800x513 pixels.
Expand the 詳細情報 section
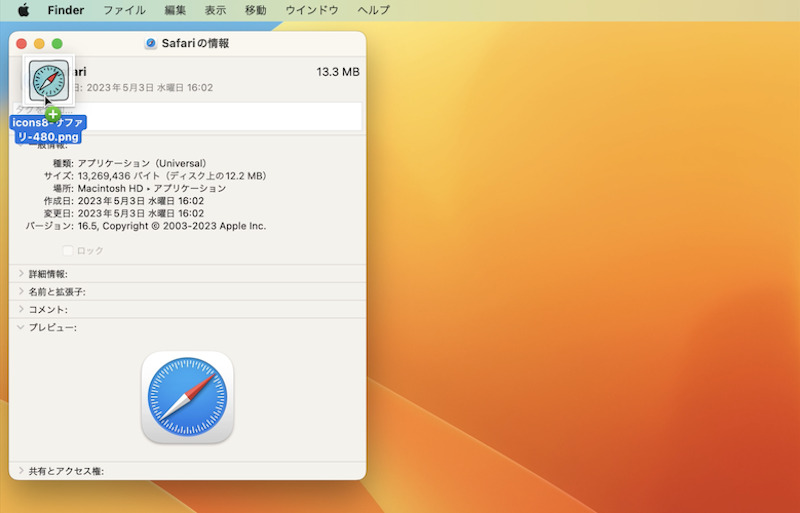[x=21, y=274]
